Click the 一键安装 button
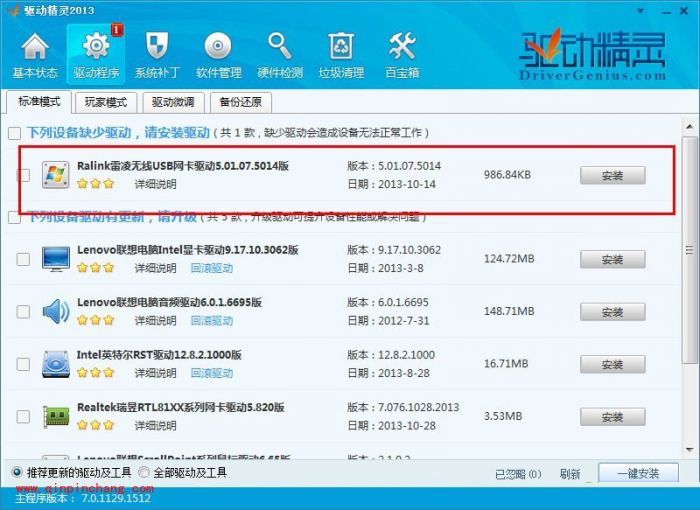This screenshot has width=700, height=510. pos(638,473)
